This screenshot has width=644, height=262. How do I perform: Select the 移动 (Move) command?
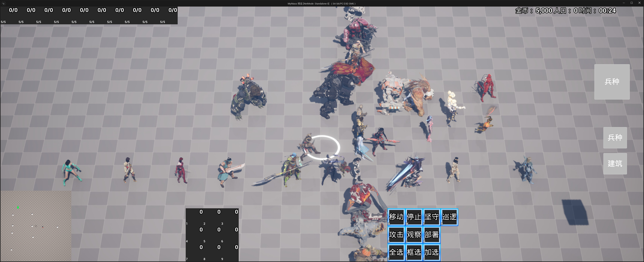click(x=396, y=217)
